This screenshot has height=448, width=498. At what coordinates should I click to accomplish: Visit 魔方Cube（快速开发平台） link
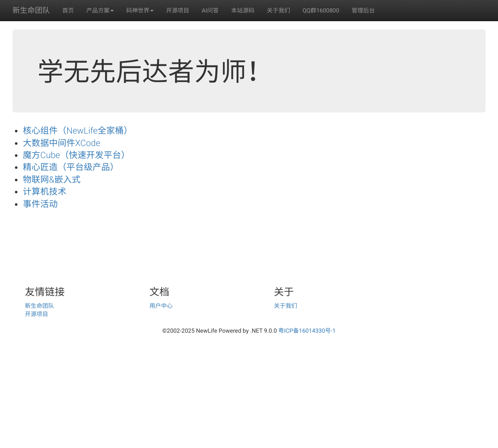coord(76,155)
